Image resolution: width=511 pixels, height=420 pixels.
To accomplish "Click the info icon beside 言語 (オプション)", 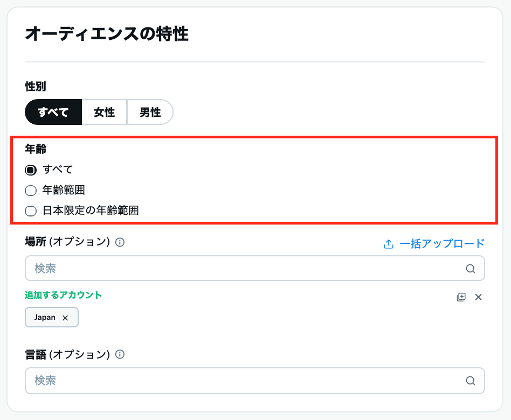I will pyautogui.click(x=120, y=354).
